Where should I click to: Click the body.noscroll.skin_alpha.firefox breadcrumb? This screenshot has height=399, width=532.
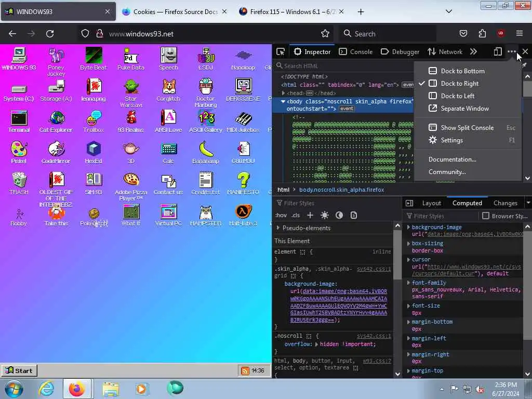341,190
